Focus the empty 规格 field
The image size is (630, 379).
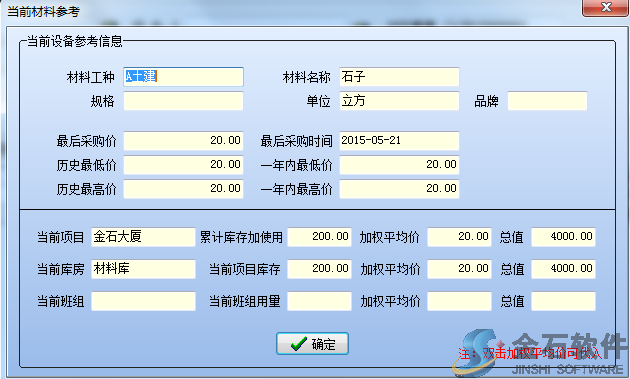tap(183, 101)
